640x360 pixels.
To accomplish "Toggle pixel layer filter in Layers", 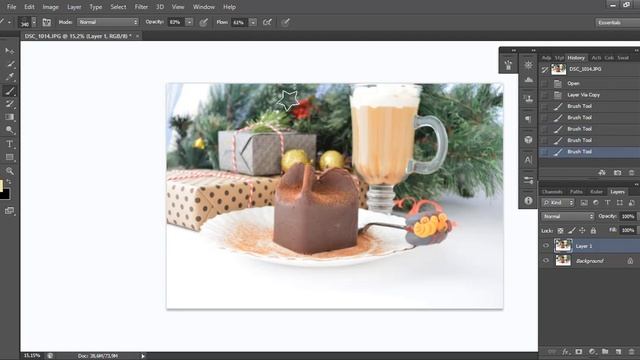I will coord(584,203).
